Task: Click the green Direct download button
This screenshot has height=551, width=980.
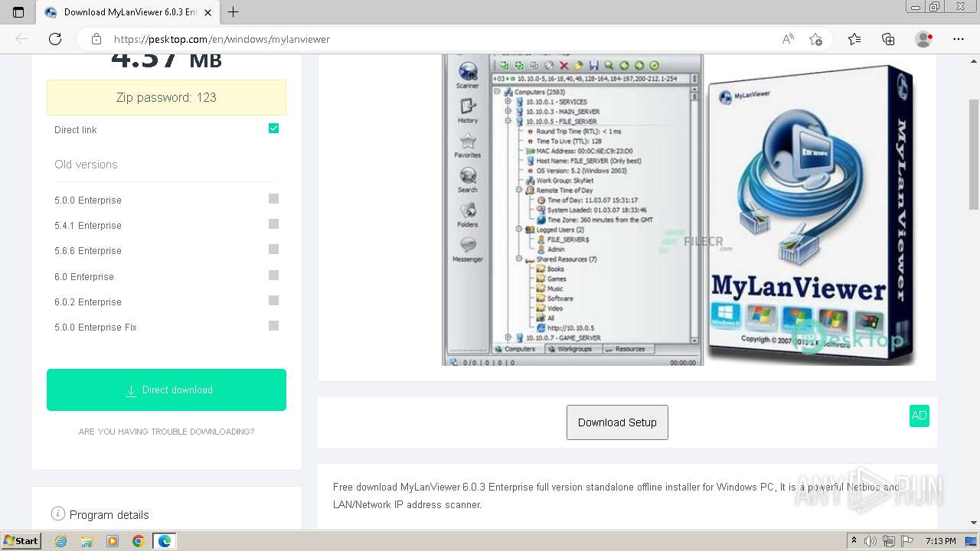Action: coord(166,390)
